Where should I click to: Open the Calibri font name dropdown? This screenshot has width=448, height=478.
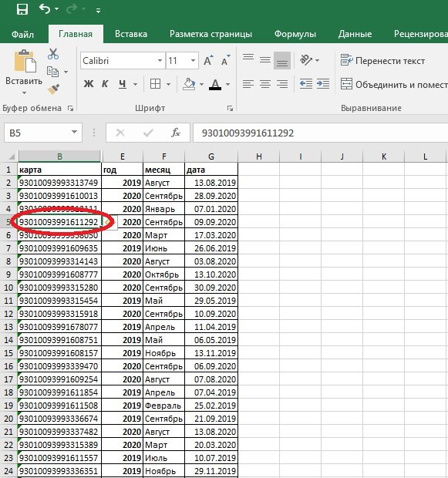159,61
